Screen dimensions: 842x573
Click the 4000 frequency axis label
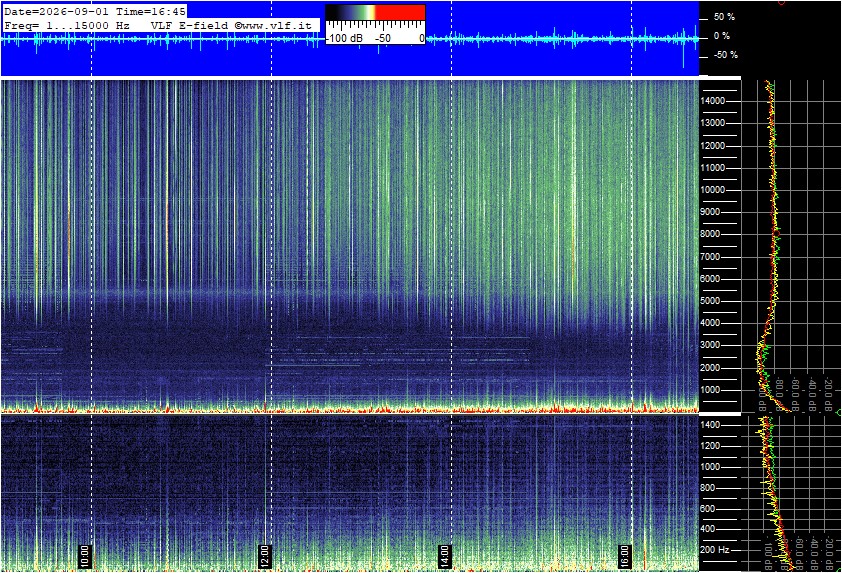(x=710, y=323)
